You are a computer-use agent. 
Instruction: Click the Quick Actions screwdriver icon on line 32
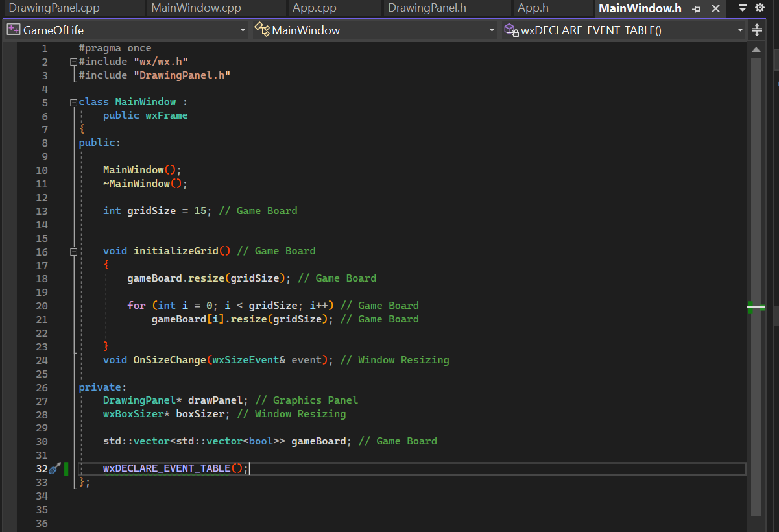(x=55, y=468)
